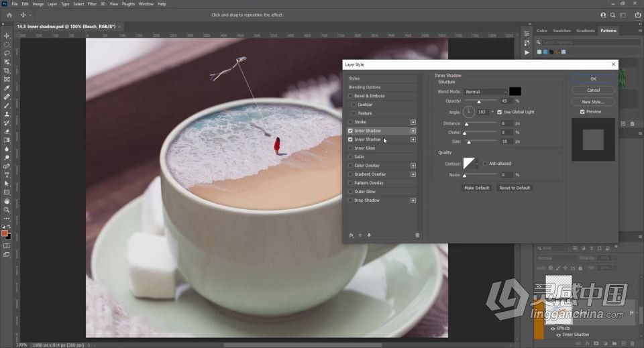Select the Healing Brush tool
The height and width of the screenshot is (348, 644).
pyautogui.click(x=7, y=97)
